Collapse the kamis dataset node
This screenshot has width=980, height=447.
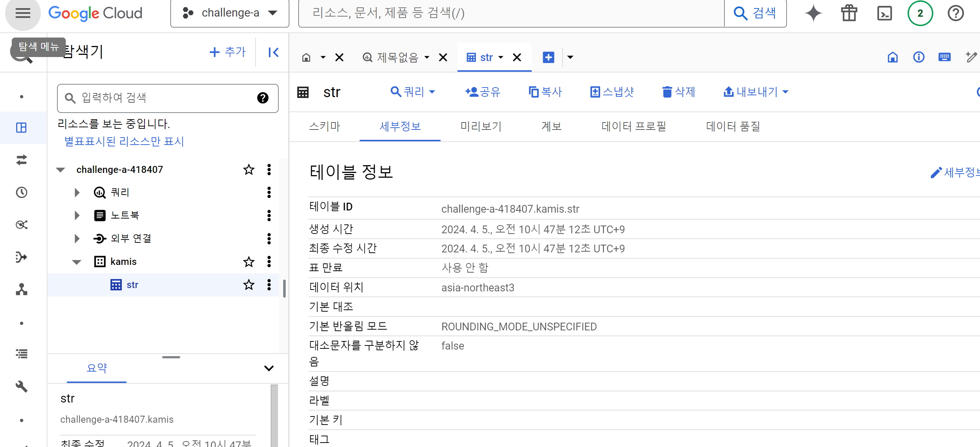77,262
